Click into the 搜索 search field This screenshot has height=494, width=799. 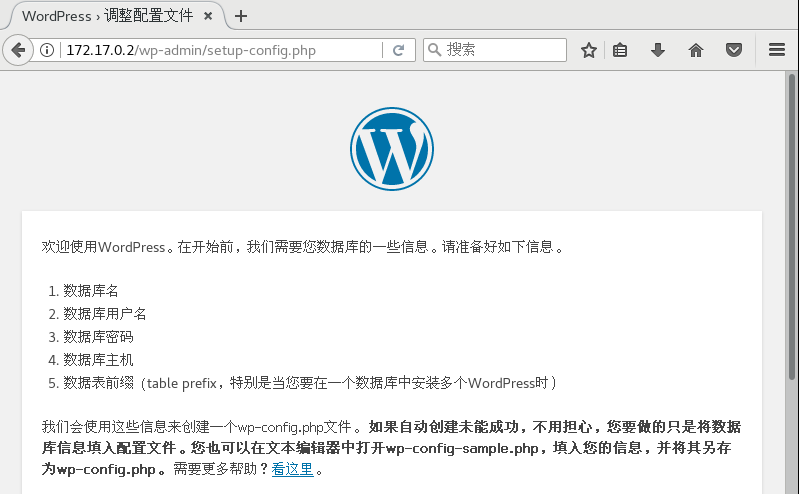(500, 50)
